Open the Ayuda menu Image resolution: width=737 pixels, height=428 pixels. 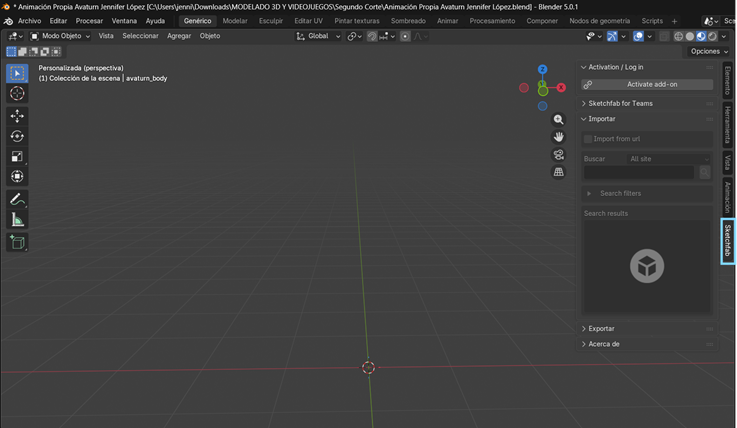(x=155, y=21)
